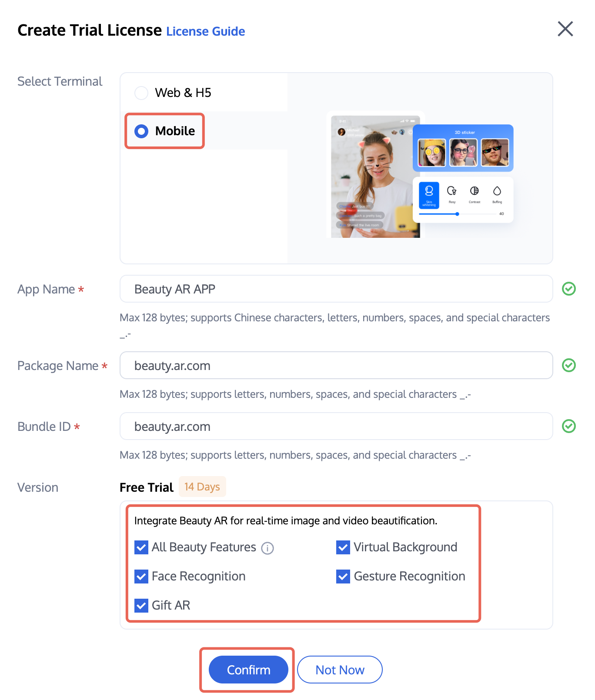This screenshot has width=595, height=700.
Task: Click the green checkmark next to Bundle ID
Action: (x=568, y=426)
